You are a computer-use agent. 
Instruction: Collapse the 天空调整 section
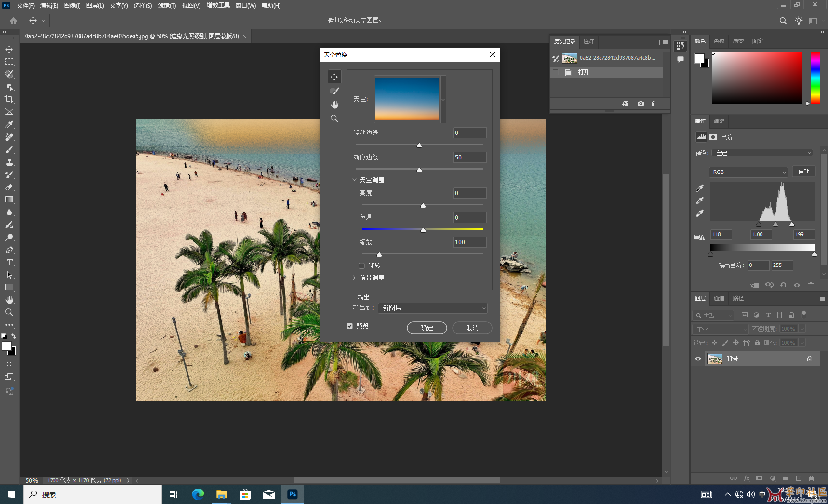tap(354, 180)
